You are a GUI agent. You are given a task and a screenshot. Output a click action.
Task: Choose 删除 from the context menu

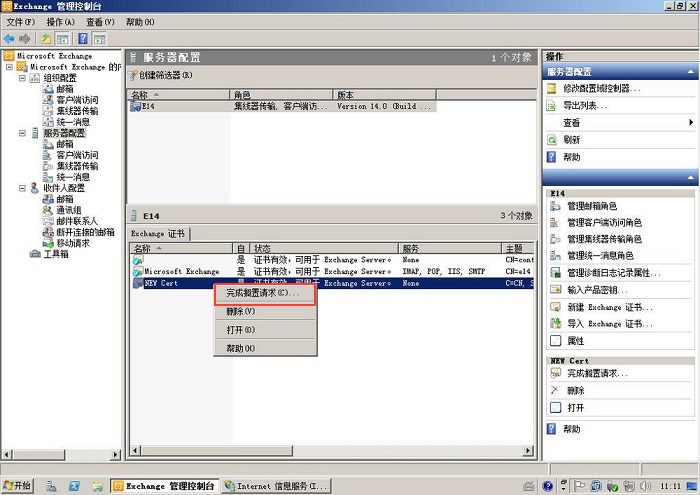point(241,311)
